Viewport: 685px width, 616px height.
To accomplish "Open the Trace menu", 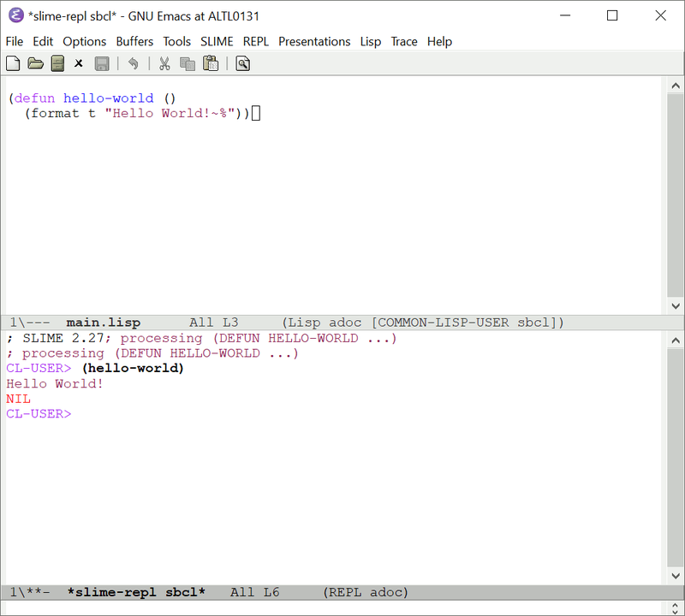I will (403, 41).
